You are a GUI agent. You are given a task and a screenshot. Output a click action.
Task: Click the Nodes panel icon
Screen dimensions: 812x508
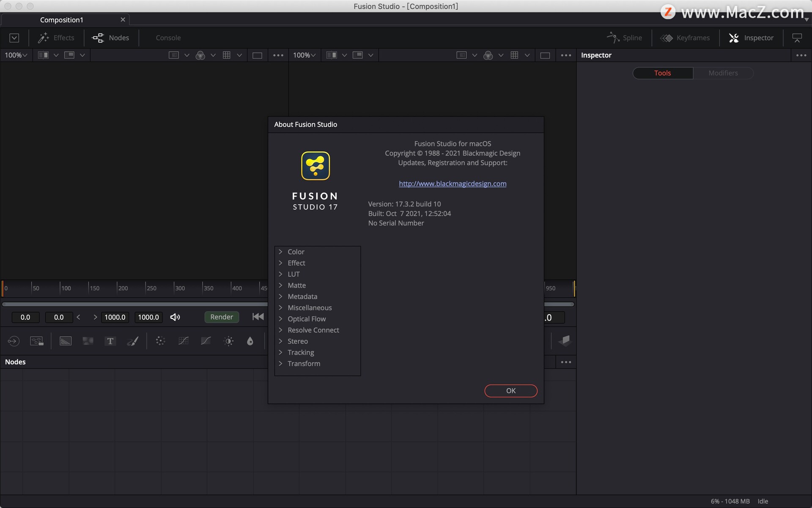click(97, 37)
